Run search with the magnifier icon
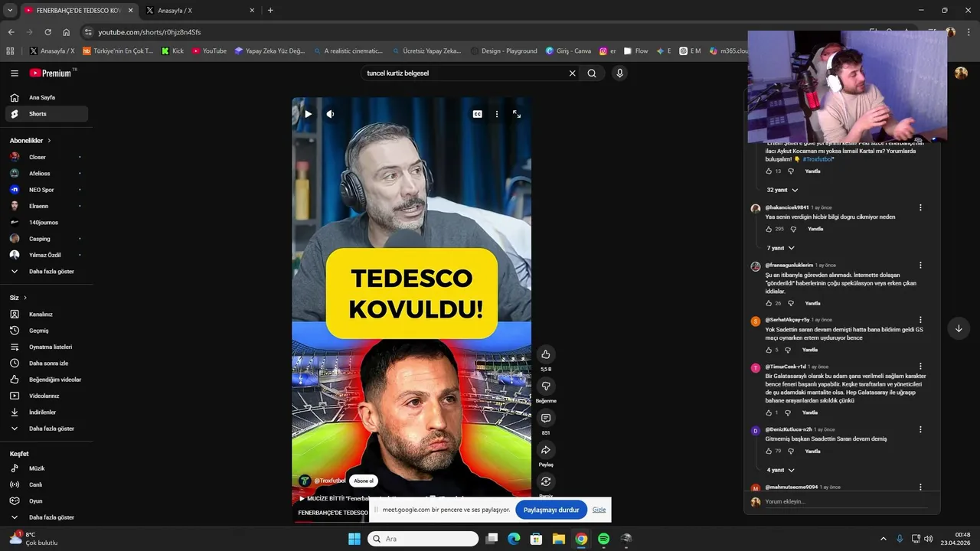This screenshot has height=551, width=980. pyautogui.click(x=592, y=73)
